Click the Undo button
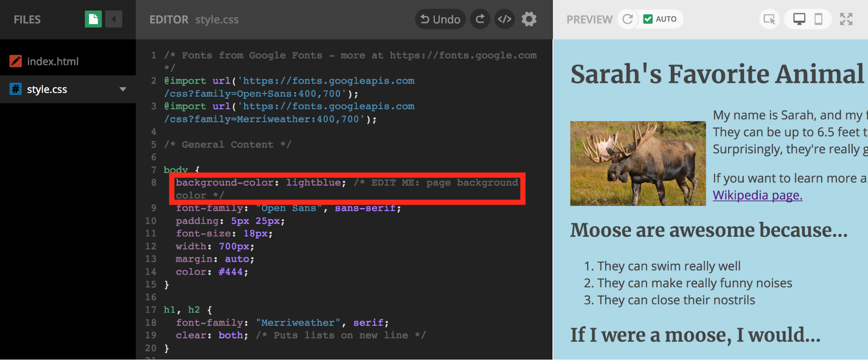Image resolution: width=868 pixels, height=360 pixels. click(x=440, y=20)
